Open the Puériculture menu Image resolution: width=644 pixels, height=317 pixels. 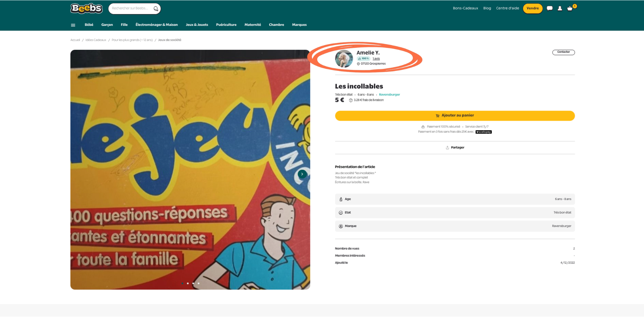226,25
